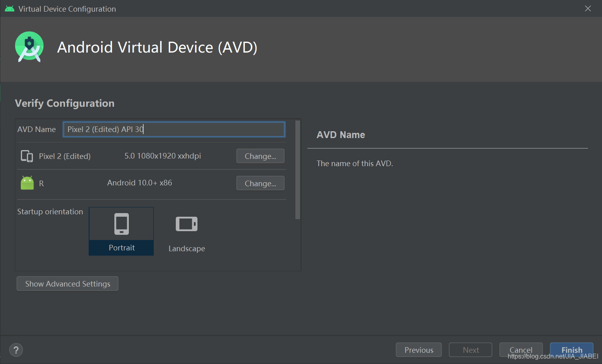
Task: Click the Startup orientation label
Action: (50, 211)
